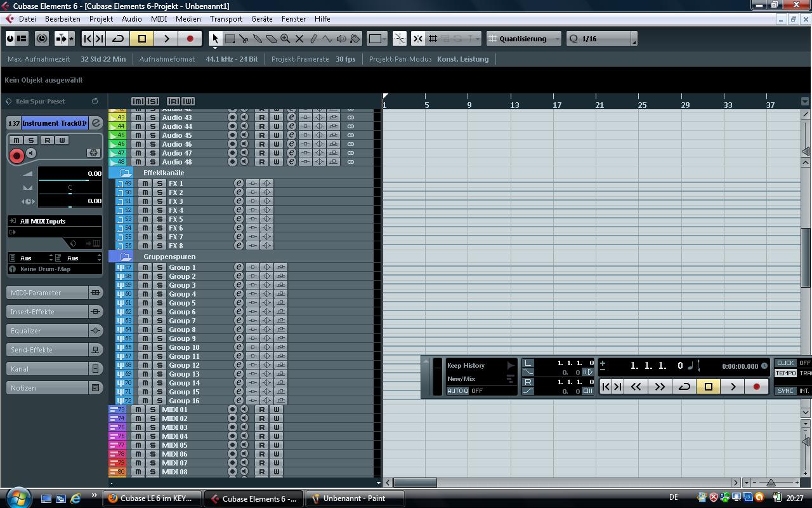The width and height of the screenshot is (812, 508).
Task: Solo the Group 12 track
Action: [x=160, y=365]
